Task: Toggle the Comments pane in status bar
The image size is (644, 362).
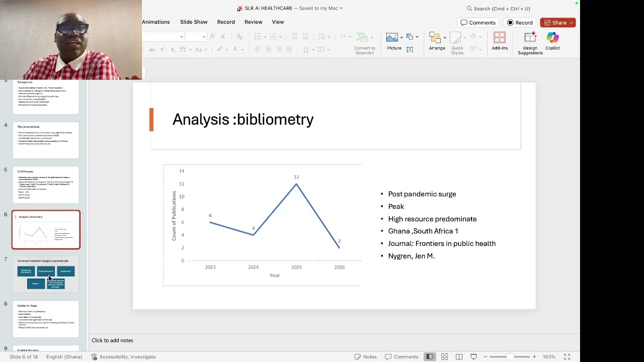Action: 401,357
